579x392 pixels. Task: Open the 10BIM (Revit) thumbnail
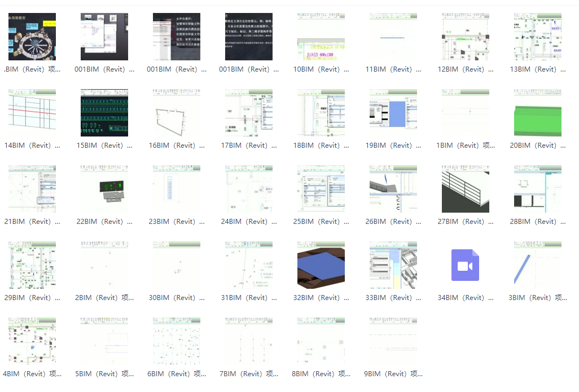pos(321,37)
